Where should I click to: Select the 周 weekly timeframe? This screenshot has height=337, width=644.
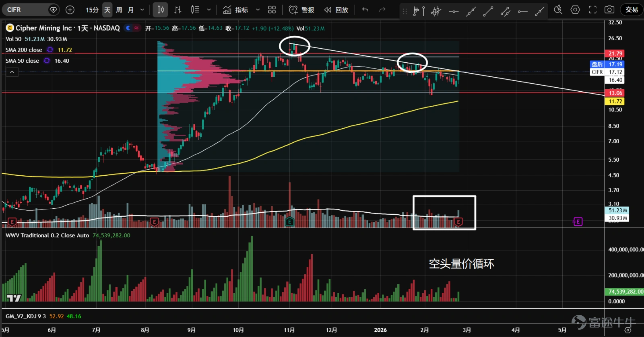119,10
